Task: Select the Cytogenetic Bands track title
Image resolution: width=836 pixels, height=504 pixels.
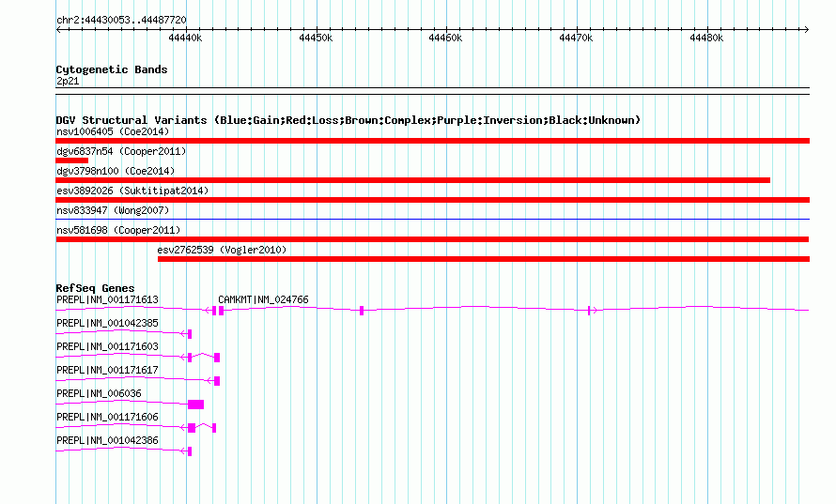Action: coord(112,69)
